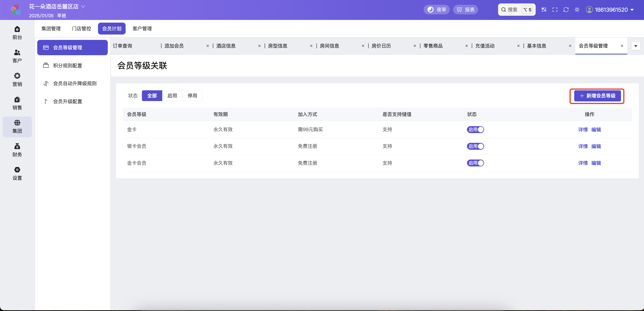Click 编辑 for 银卡会员 row
Viewport: 644px width, 311px height.
coord(596,146)
